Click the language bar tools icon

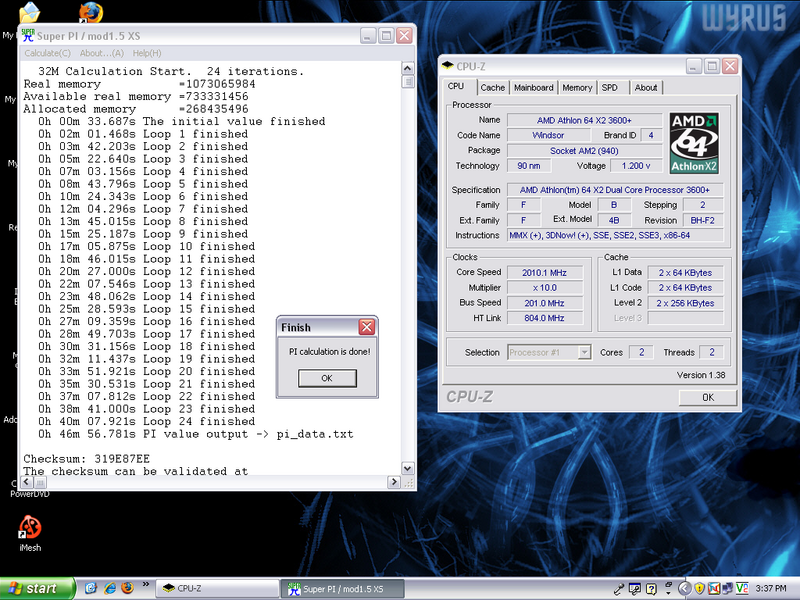pos(634,589)
